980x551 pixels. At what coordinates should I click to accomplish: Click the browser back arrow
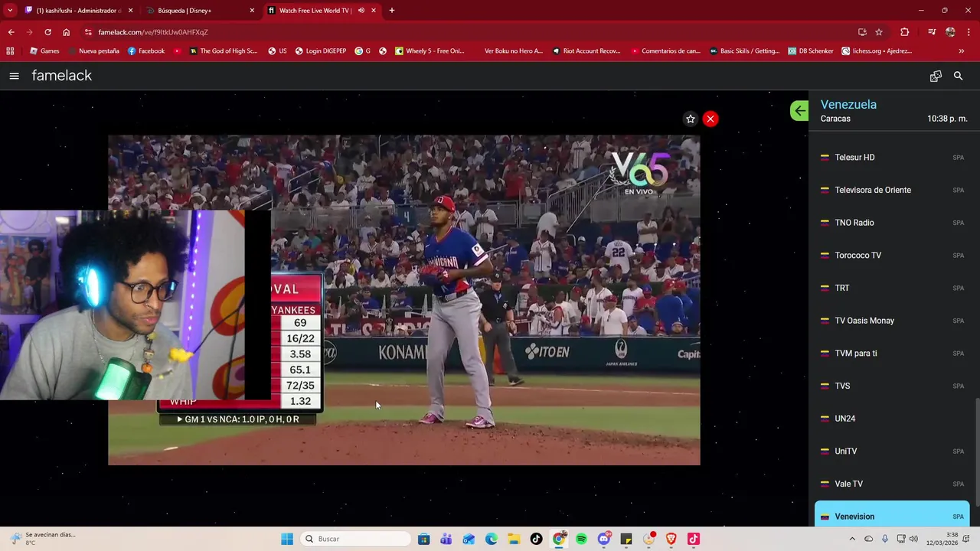coord(11,32)
